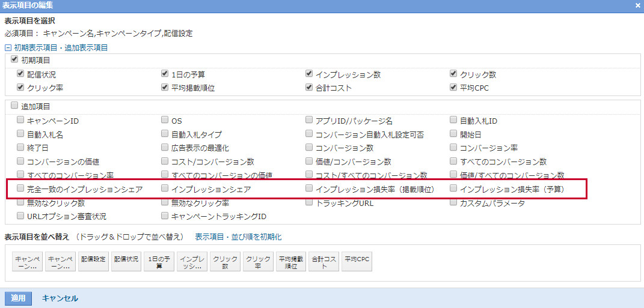Check the コンバージョン数 checkbox
The image size is (644, 308).
pos(310,147)
